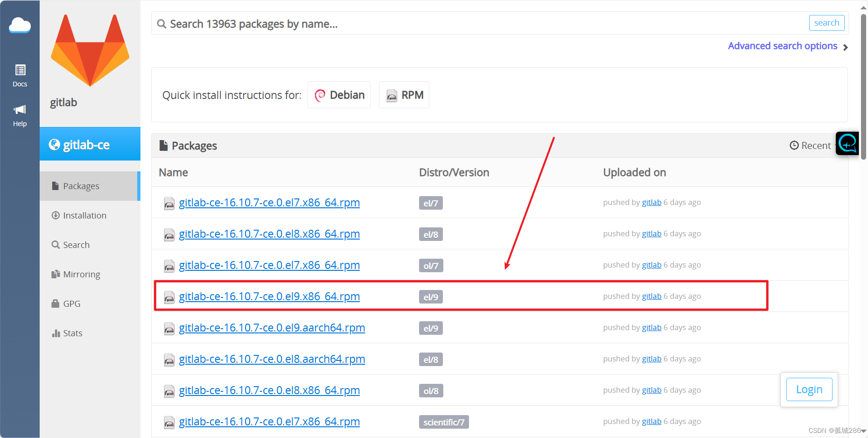Show Debian quick install instructions
Image resolution: width=868 pixels, height=438 pixels.
pos(339,95)
